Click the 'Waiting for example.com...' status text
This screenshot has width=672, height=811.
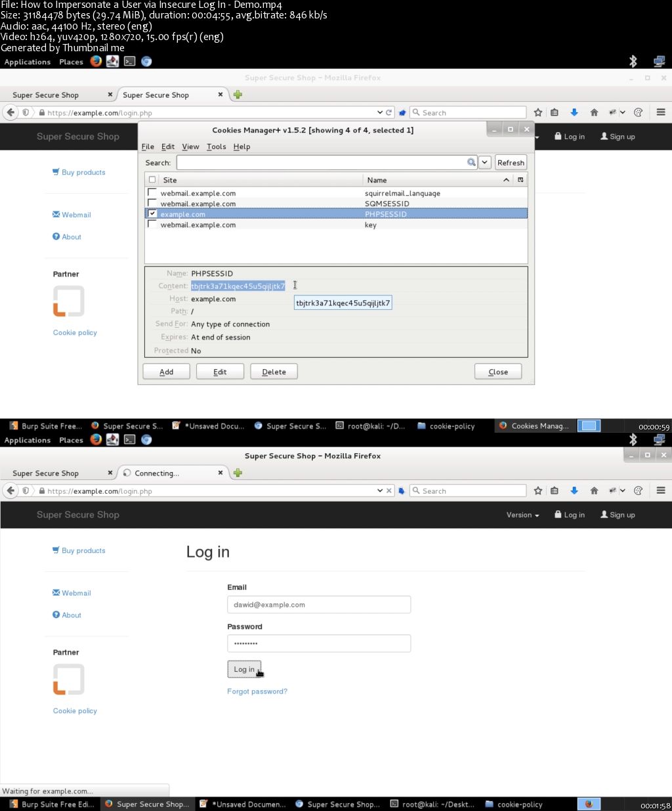[x=47, y=791]
